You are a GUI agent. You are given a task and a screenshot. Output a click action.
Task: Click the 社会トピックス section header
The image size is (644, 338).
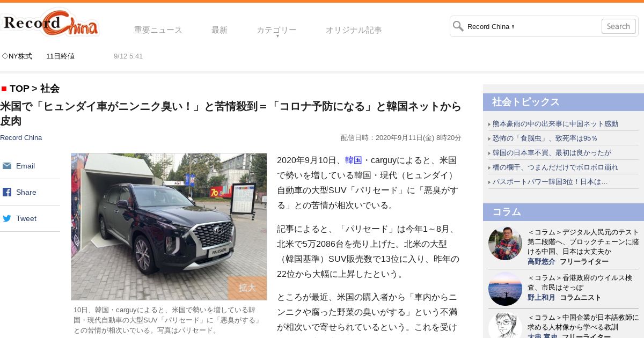[x=563, y=102]
